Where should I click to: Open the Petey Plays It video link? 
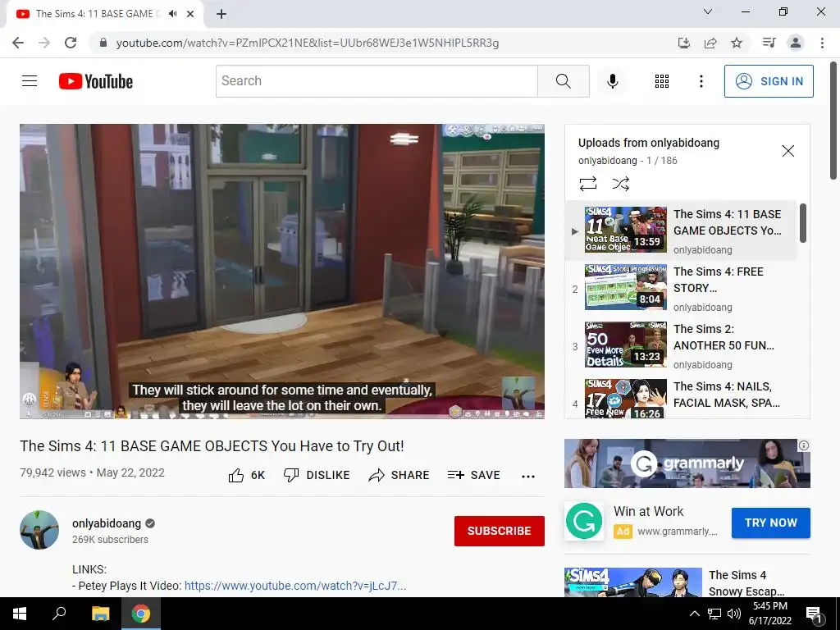(x=295, y=586)
